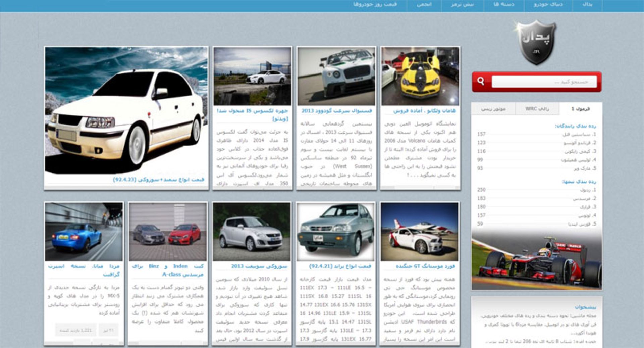Image resolution: width=644 pixels, height=348 pixels.
Task: Click the Pedal shield logo
Action: pyautogui.click(x=536, y=43)
